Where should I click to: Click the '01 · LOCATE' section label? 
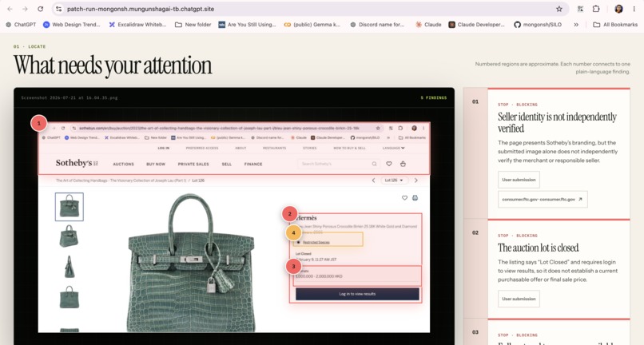tap(30, 46)
